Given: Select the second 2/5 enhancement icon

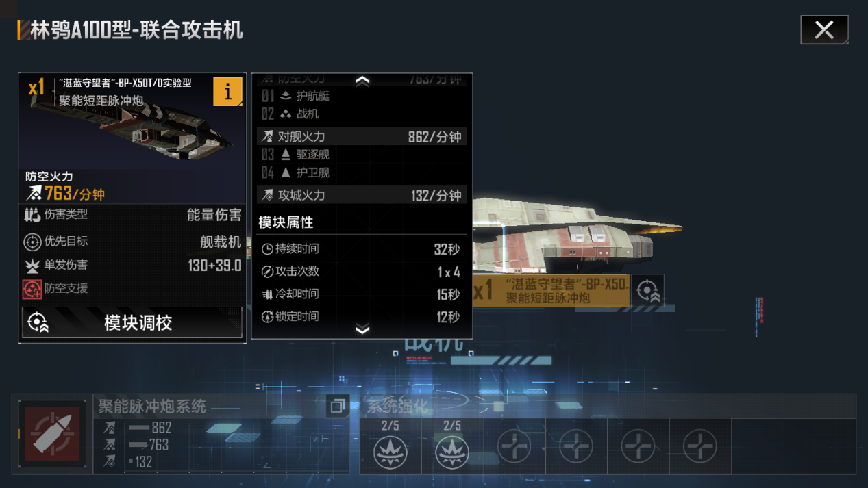Looking at the screenshot, I should (452, 452).
